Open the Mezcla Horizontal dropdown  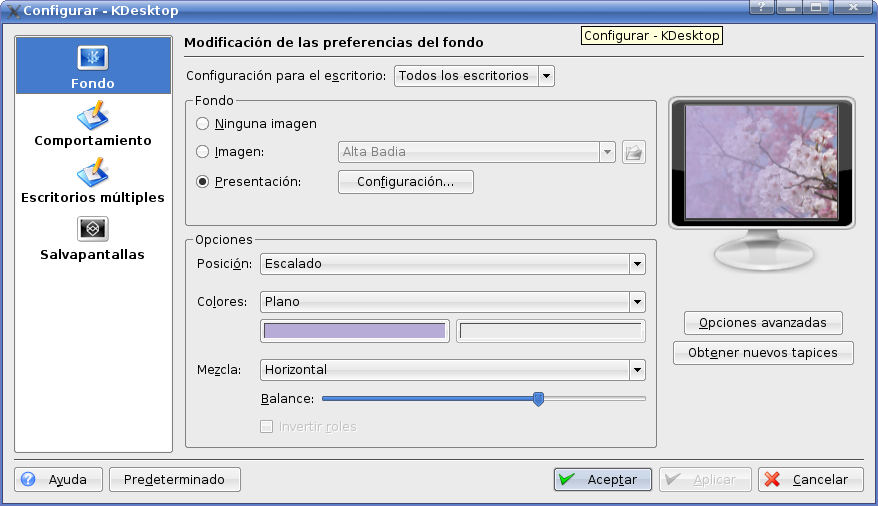pyautogui.click(x=452, y=370)
